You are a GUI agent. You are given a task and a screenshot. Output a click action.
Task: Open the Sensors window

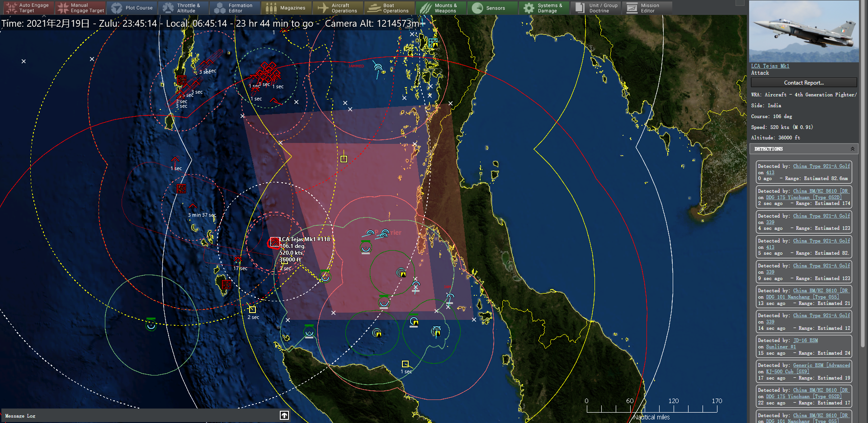(493, 8)
